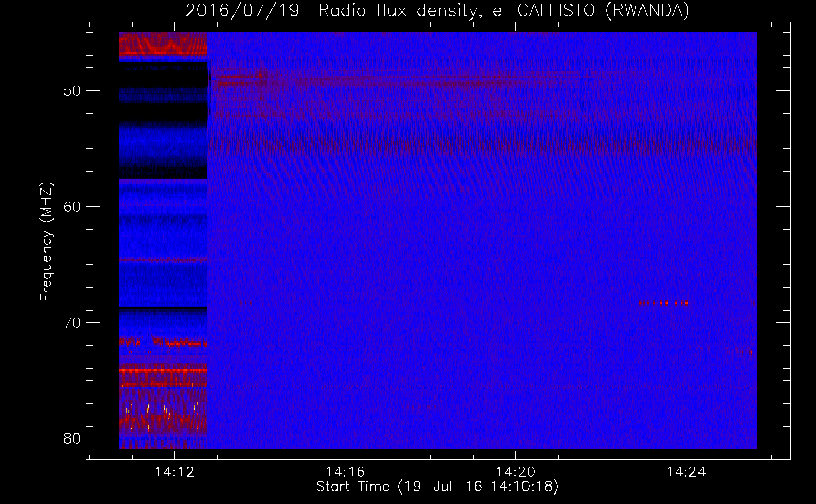The height and width of the screenshot is (504, 816).
Task: Select the 80 MHz frequency tick label
Action: [x=72, y=438]
